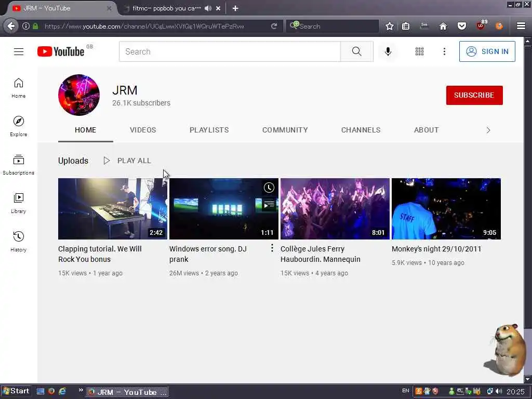
Task: Switch to the CHANNELS tab
Action: click(x=361, y=130)
